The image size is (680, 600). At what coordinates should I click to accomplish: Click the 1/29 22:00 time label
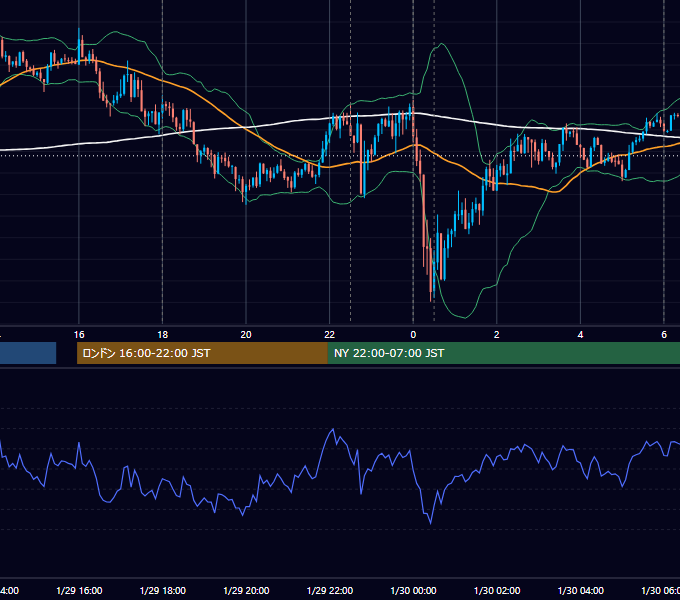point(330,590)
